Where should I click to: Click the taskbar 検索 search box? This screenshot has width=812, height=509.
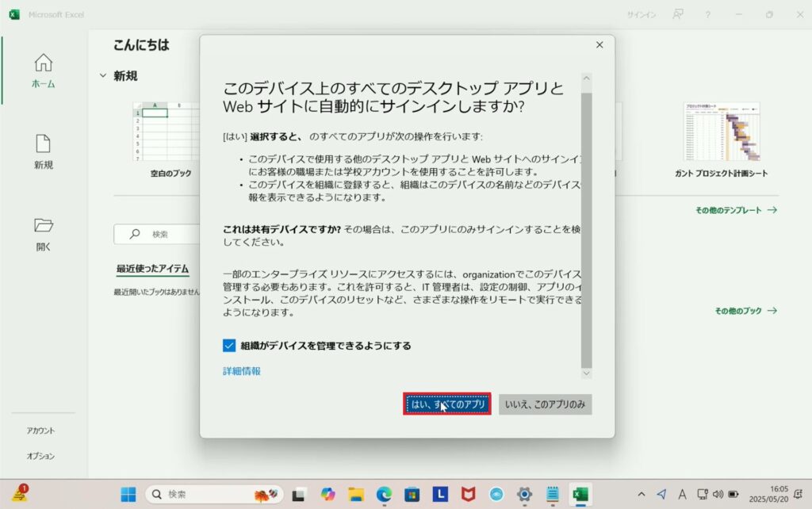(x=214, y=495)
